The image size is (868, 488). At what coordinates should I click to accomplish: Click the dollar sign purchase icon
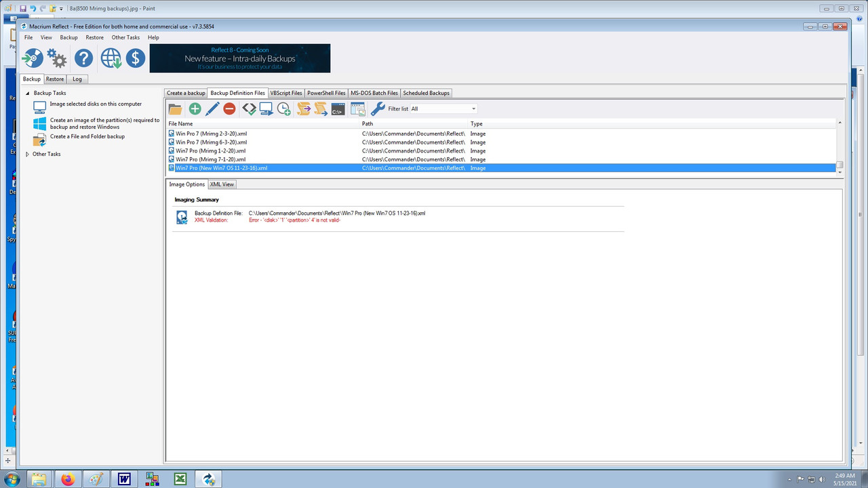(x=136, y=58)
